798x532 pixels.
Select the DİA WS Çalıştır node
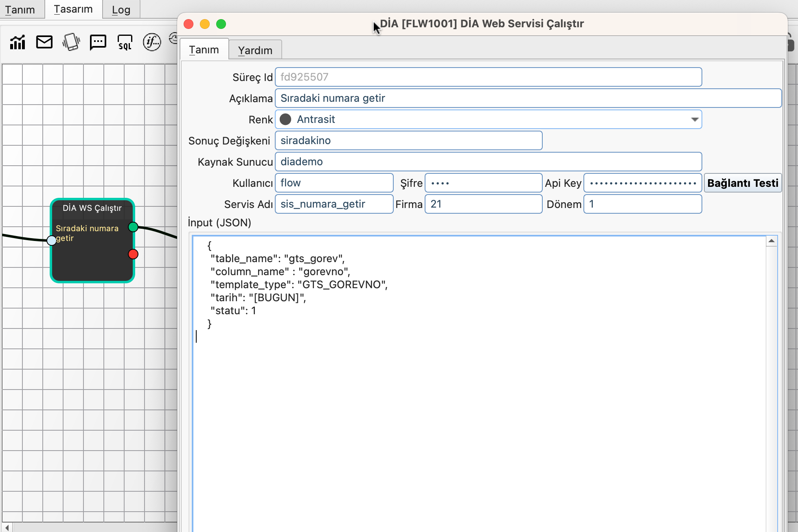pyautogui.click(x=92, y=240)
